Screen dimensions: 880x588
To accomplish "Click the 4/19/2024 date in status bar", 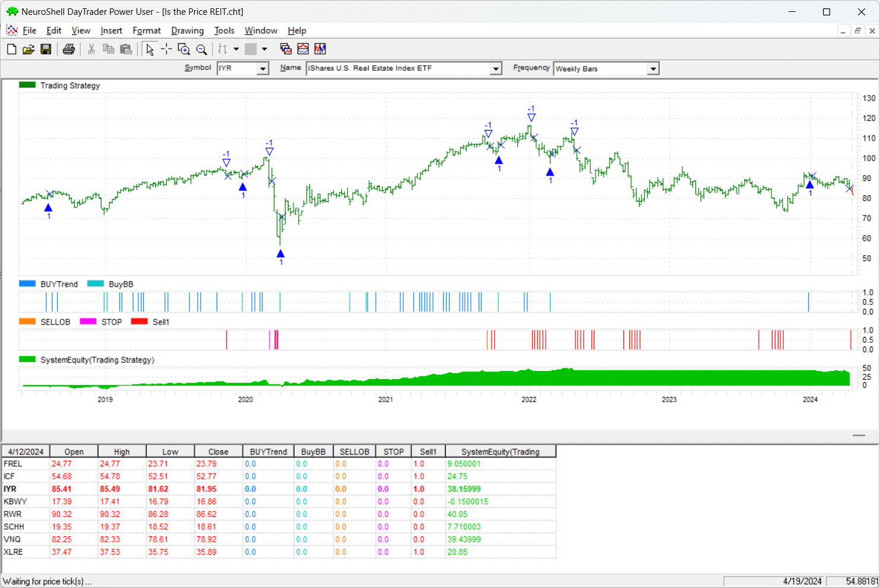I will click(802, 581).
